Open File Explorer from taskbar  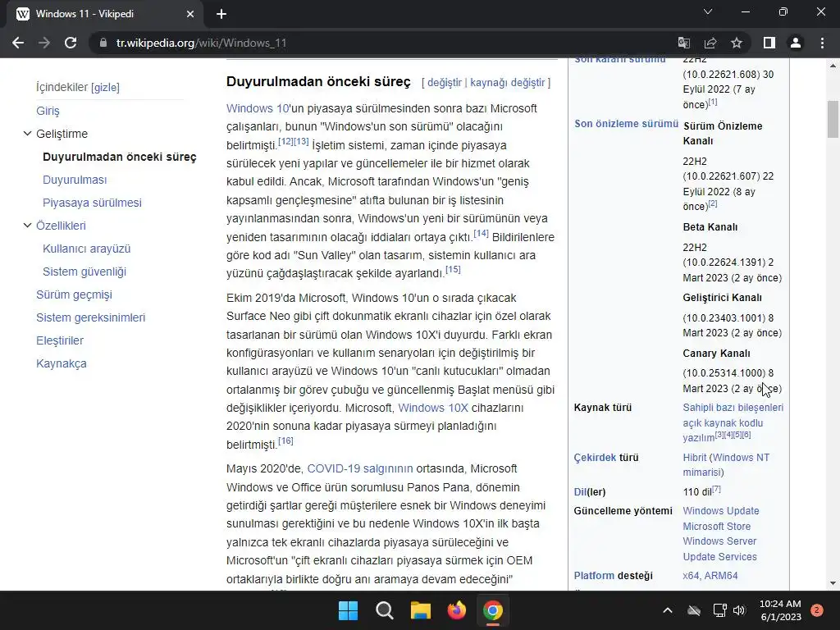click(x=421, y=610)
